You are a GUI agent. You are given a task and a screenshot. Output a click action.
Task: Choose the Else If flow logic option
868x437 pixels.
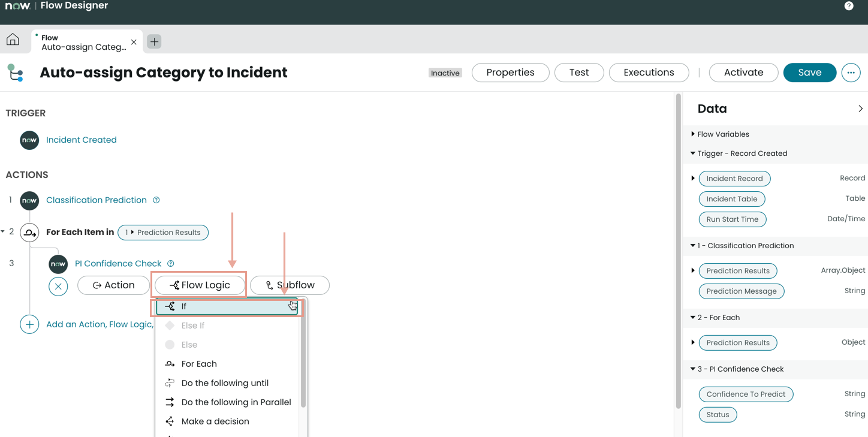(227, 326)
